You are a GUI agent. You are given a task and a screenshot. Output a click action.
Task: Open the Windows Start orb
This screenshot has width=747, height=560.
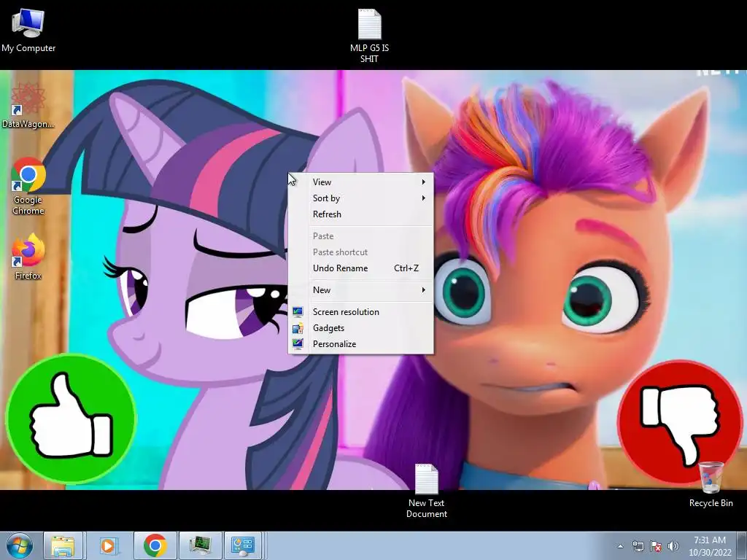[x=20, y=545]
